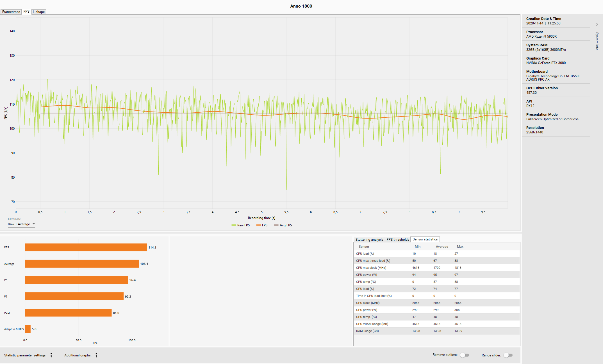This screenshot has width=603, height=364.
Task: Open the FPS thresholds tab
Action: (x=398, y=240)
